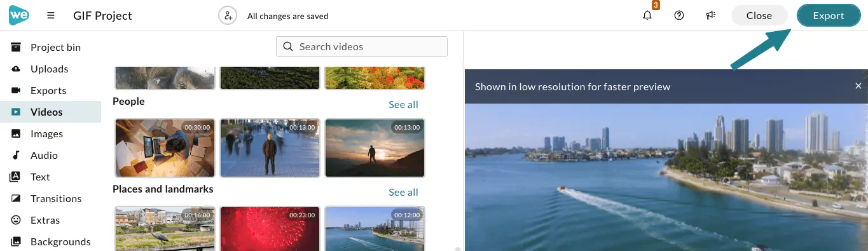Open the hamburger menu
This screenshot has height=251, width=868.
[51, 16]
